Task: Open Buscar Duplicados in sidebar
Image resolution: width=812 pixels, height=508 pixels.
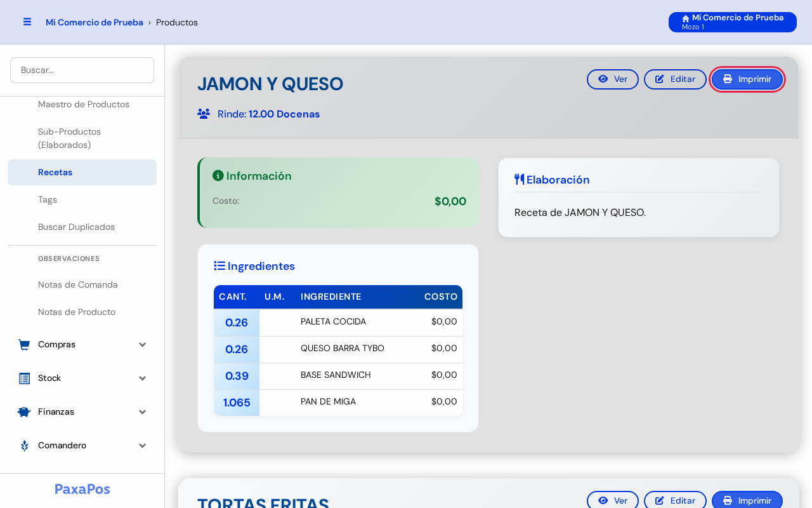Action: [x=82, y=227]
